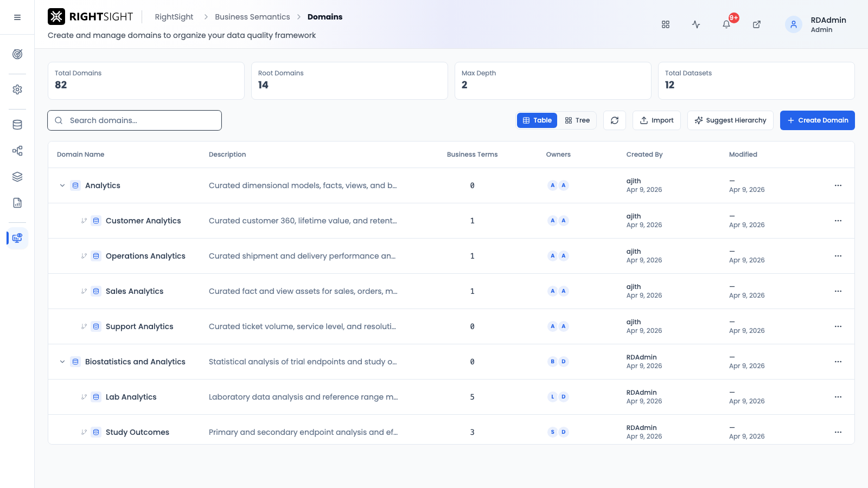Open row actions menu for Sales Analytics

(838, 291)
